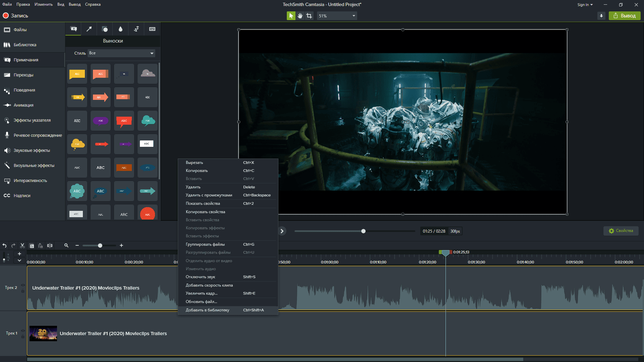Open the Вид menu

pyautogui.click(x=61, y=4)
